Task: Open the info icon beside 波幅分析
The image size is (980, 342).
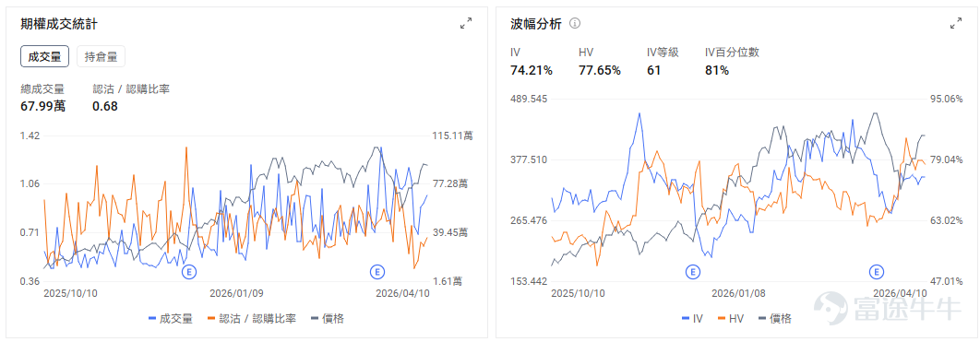Action: click(x=575, y=24)
